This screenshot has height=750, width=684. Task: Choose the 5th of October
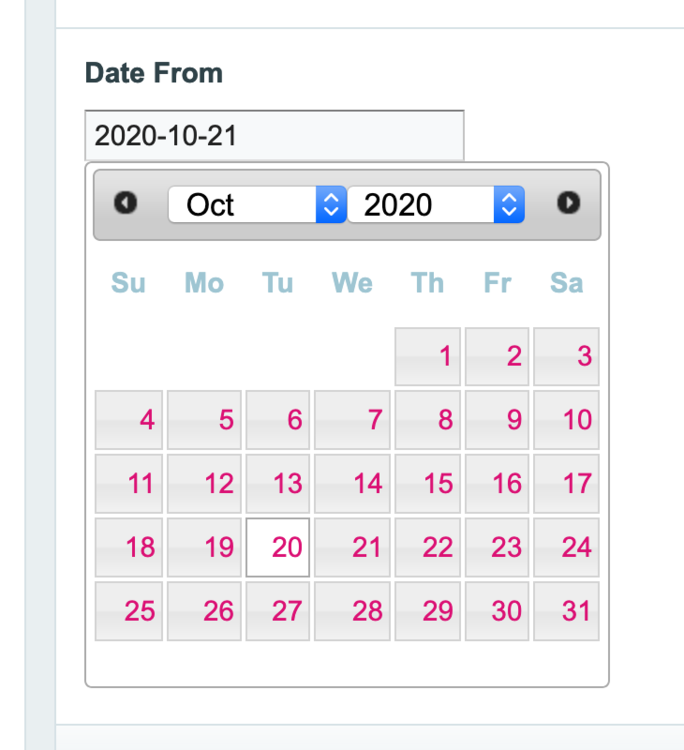pyautogui.click(x=204, y=420)
